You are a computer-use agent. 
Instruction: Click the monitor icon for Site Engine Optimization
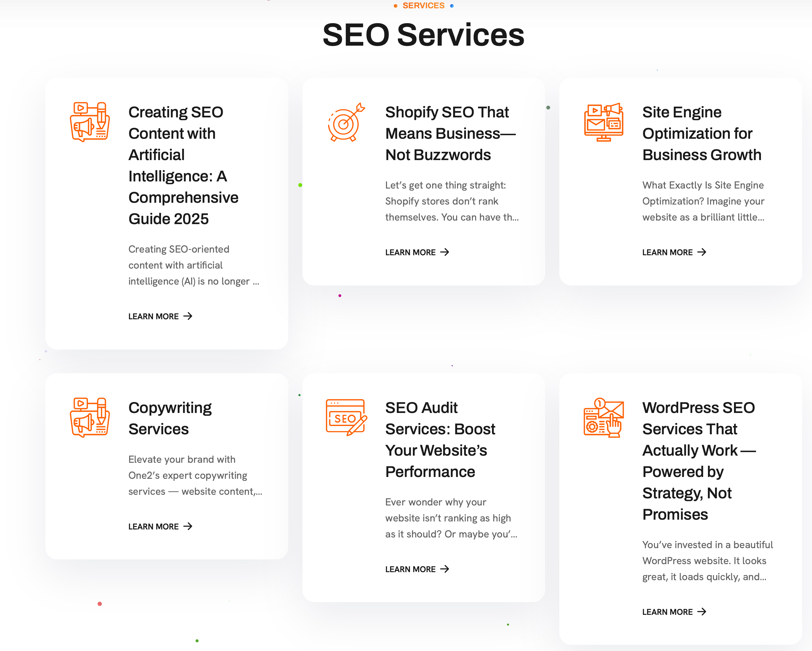603,122
